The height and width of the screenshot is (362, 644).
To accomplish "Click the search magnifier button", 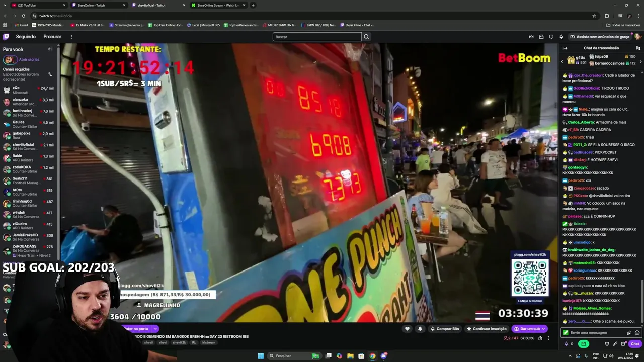I will point(366,37).
